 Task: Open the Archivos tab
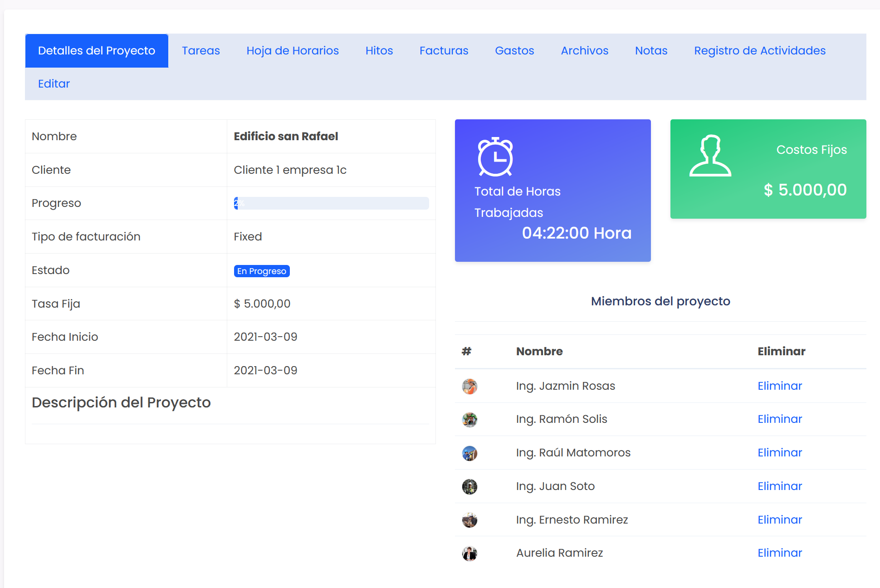coord(584,51)
